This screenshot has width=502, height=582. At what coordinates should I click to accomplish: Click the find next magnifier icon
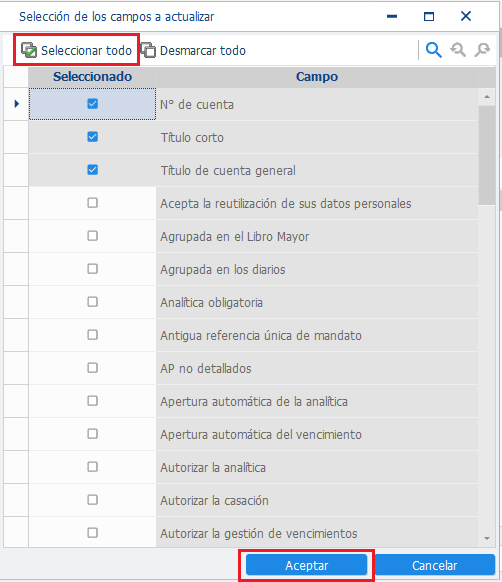coord(482,50)
